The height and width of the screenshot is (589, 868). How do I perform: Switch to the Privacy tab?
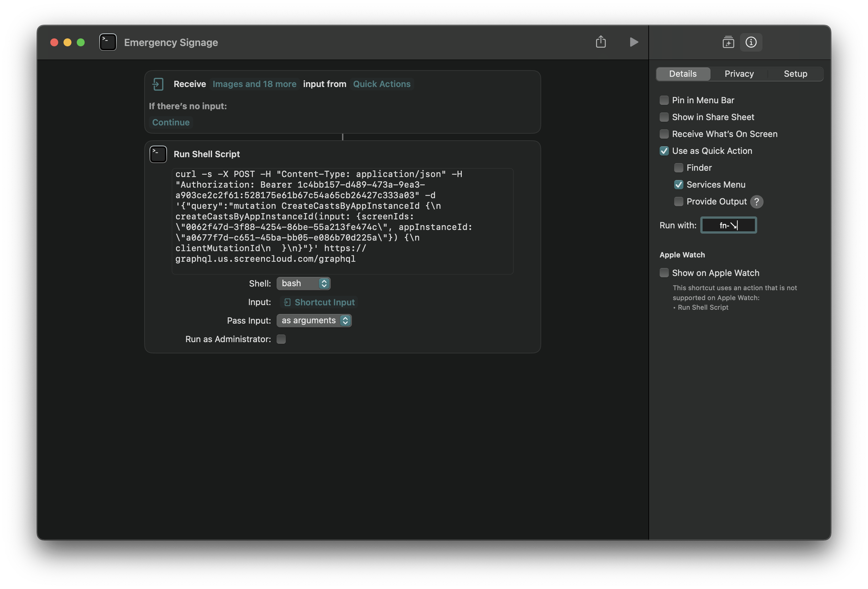[739, 73]
